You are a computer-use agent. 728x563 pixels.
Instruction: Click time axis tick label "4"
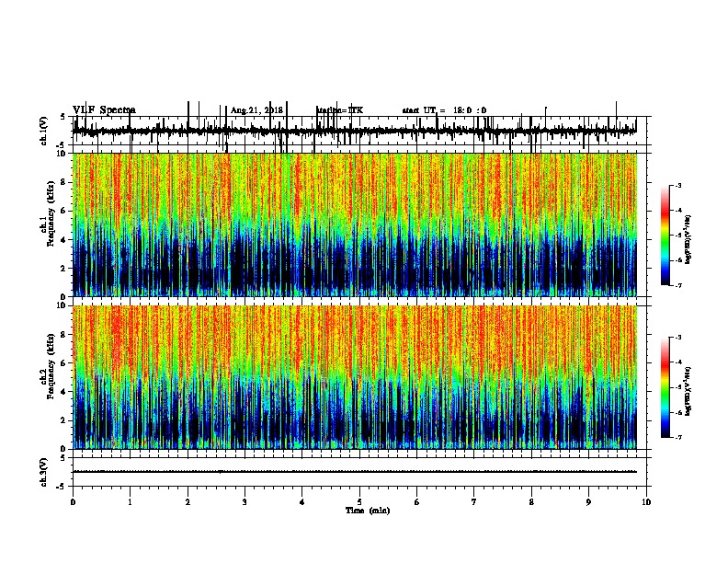pos(302,501)
